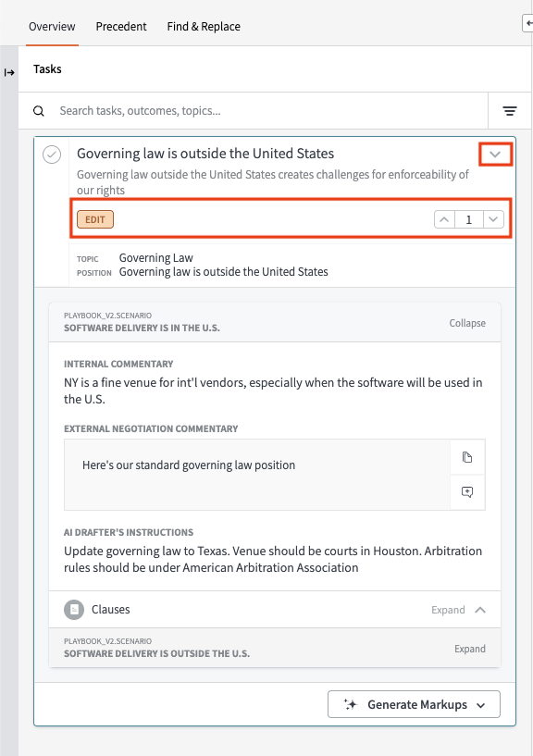The height and width of the screenshot is (756, 533).
Task: Collapse the Software Delivery in U.S. scenario
Action: click(x=467, y=323)
